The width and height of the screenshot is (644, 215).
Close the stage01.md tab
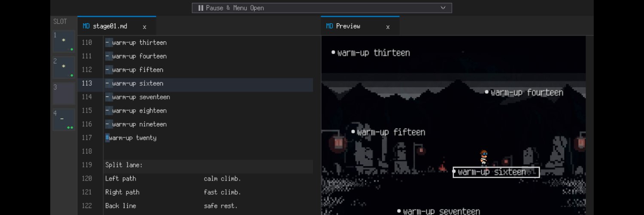tap(145, 27)
